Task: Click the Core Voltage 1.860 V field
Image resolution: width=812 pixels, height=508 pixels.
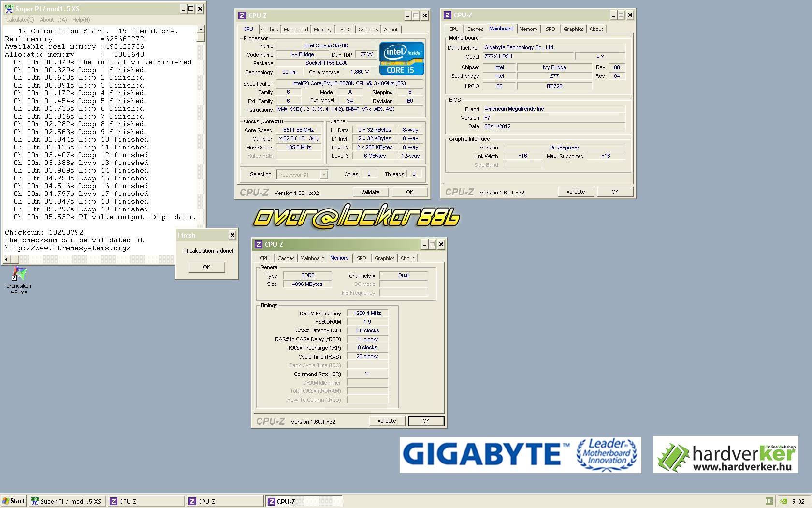Action: pyautogui.click(x=359, y=72)
